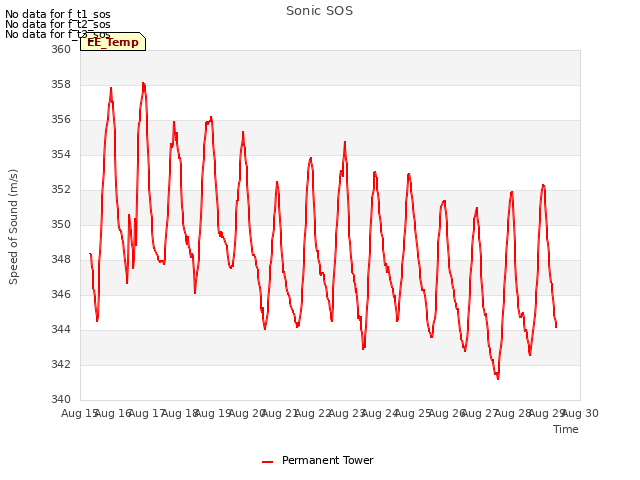640x480 pixels.
Task: Click the EE_Temp annotation label
Action: (x=113, y=42)
